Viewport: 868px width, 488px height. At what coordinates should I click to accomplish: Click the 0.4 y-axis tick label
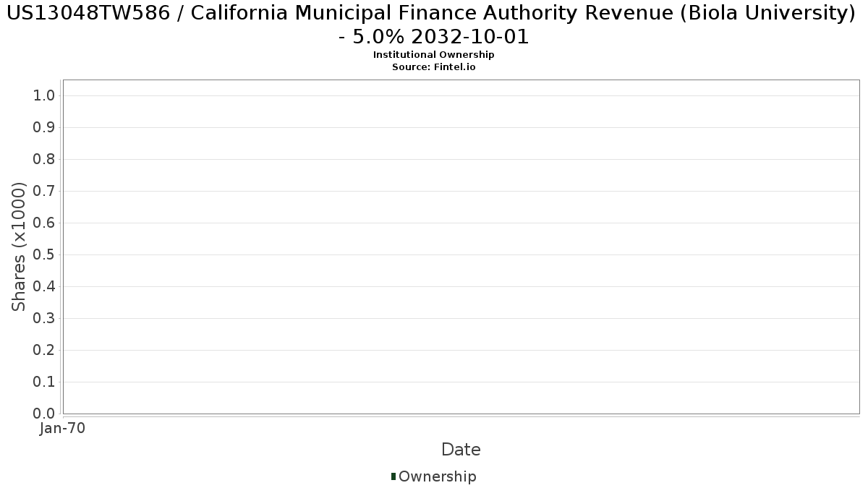tap(44, 287)
